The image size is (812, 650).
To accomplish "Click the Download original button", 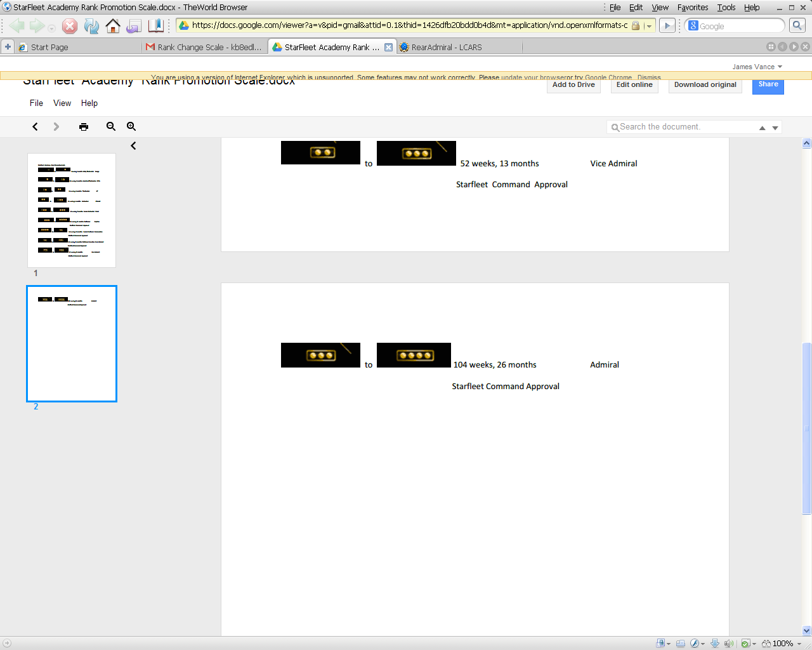I will point(705,86).
